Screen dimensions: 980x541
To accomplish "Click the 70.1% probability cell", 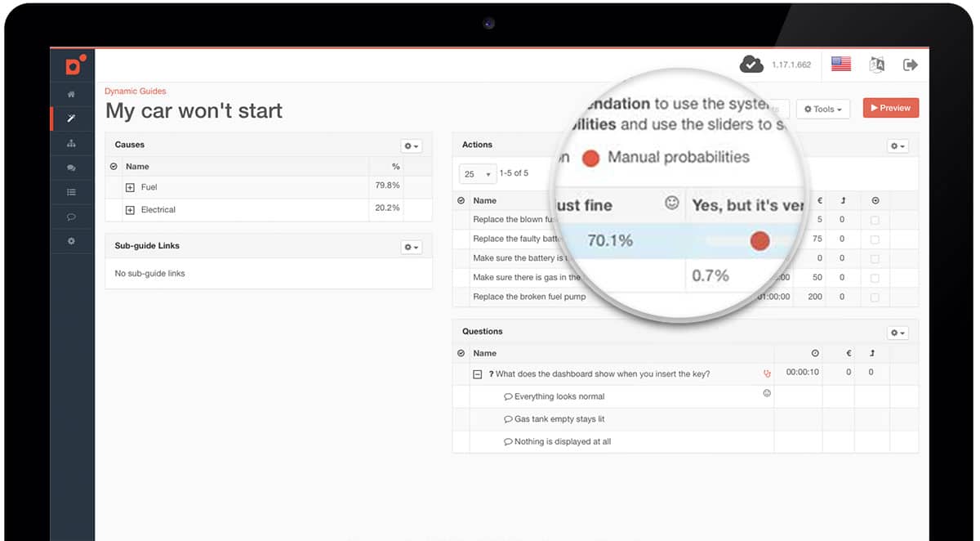I will point(610,240).
